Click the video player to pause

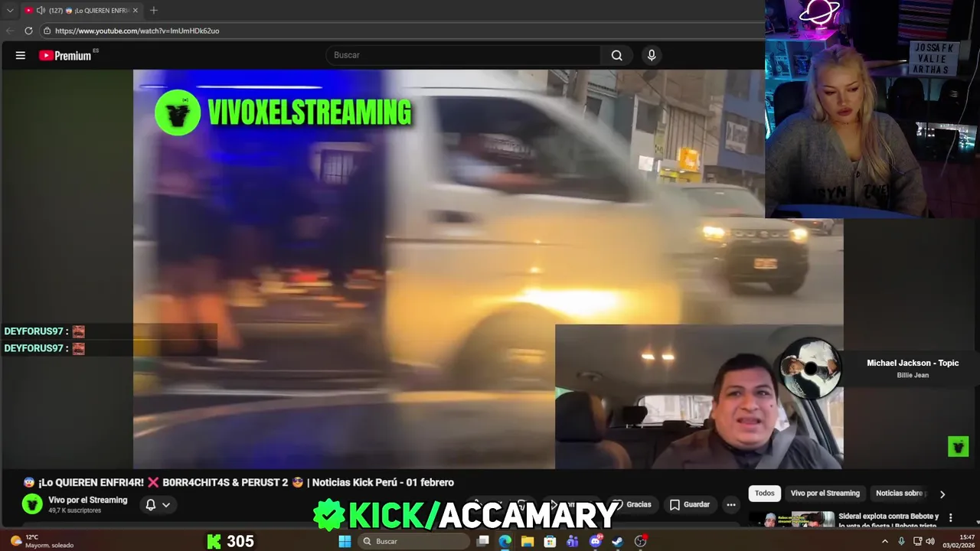coord(488,269)
